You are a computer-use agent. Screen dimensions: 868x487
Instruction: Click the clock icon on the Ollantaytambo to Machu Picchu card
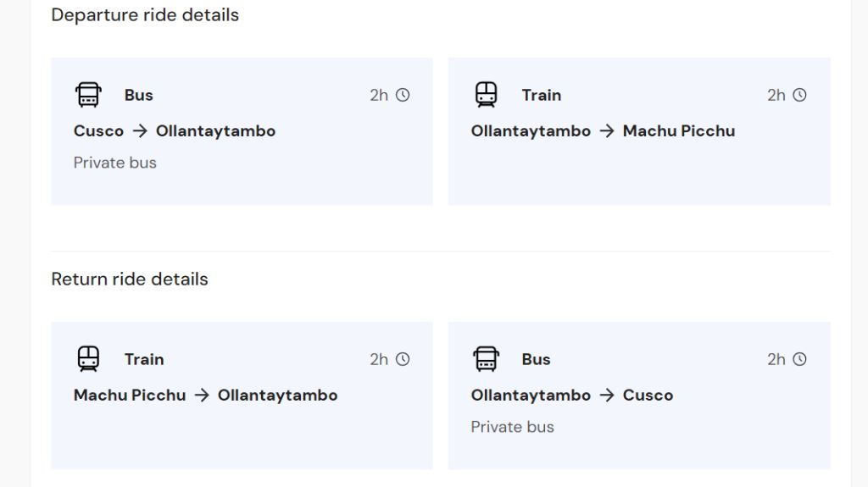tap(799, 95)
